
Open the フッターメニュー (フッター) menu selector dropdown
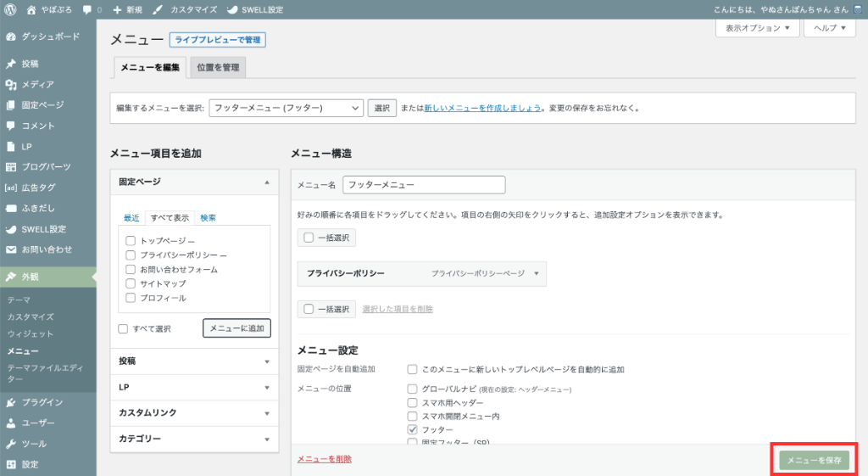pyautogui.click(x=287, y=108)
